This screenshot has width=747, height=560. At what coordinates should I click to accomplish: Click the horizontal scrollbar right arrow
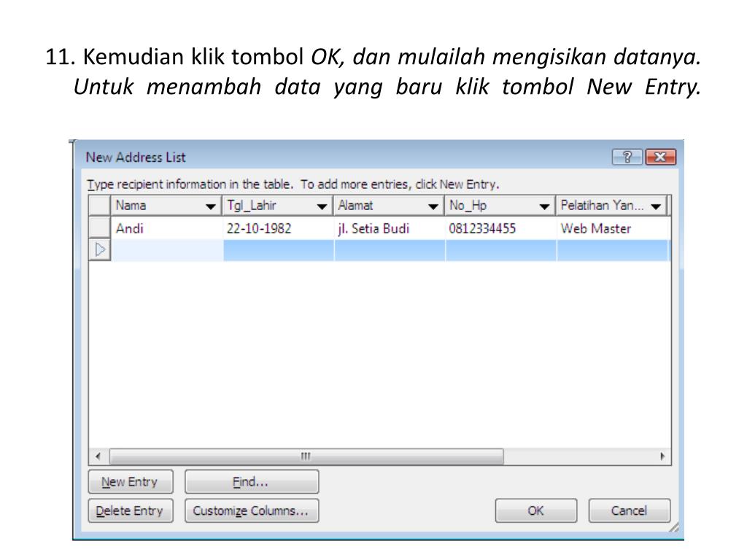(662, 456)
